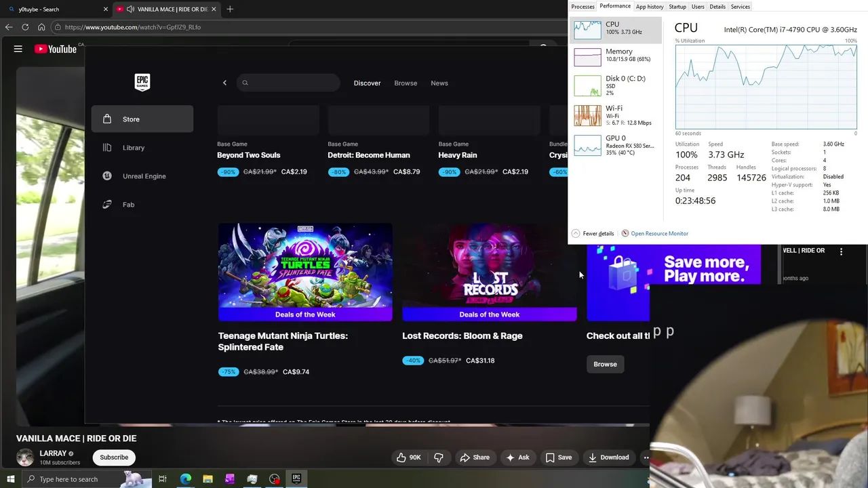Open Task Manager Startup tab
The height and width of the screenshot is (488, 868).
point(677,7)
